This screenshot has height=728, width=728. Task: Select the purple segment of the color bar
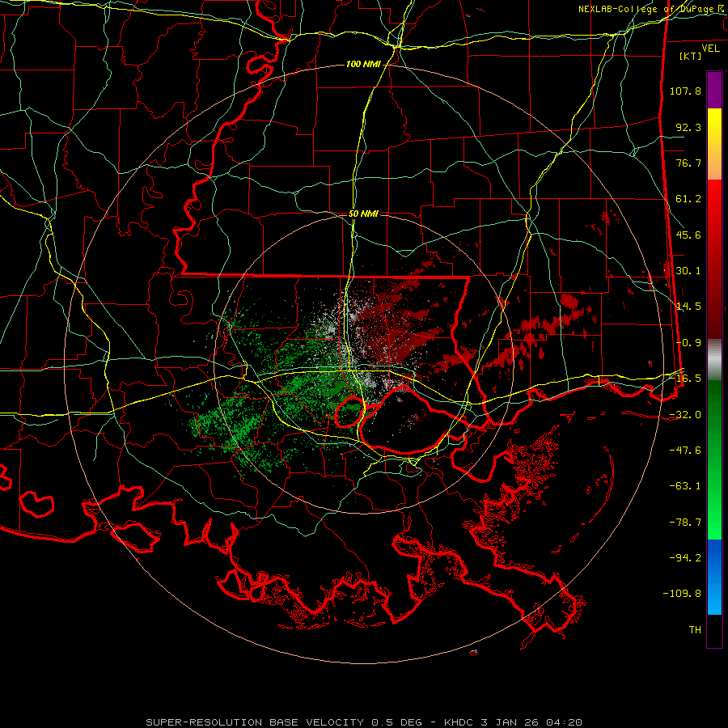[714, 90]
